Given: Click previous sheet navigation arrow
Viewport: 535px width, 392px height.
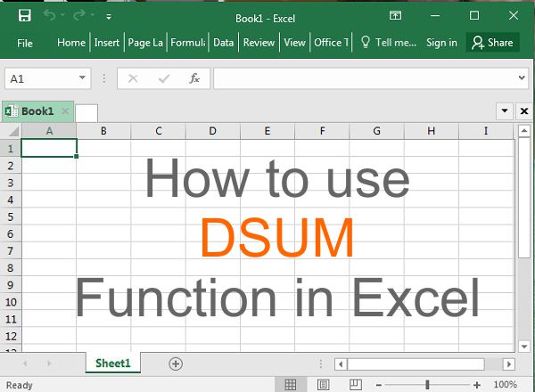Looking at the screenshot, I should coord(25,363).
